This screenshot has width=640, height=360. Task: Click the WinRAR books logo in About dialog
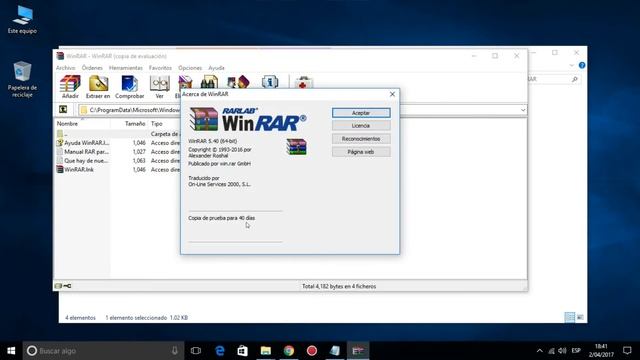click(204, 119)
